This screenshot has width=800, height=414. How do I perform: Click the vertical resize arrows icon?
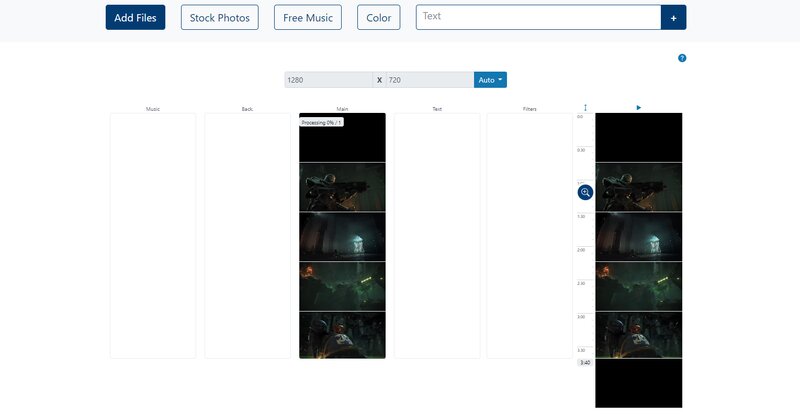[x=585, y=108]
